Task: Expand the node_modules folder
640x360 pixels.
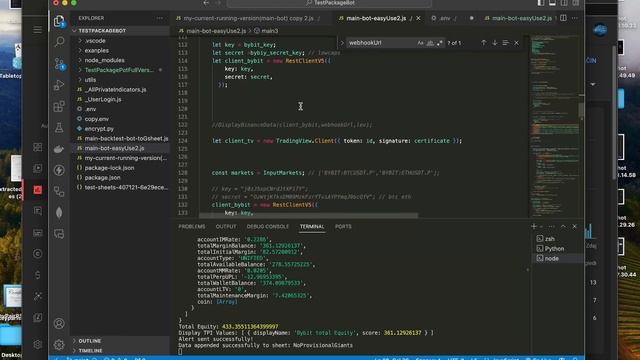Action: click(x=120, y=60)
